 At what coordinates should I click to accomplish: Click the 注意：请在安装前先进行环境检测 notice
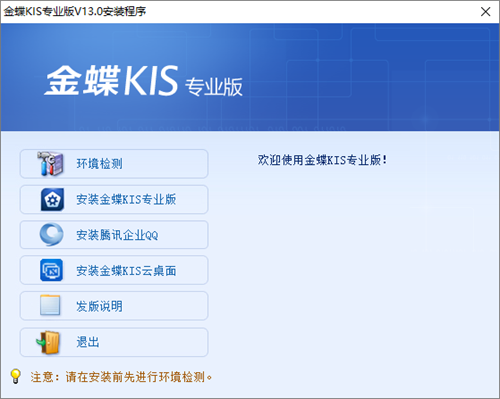pos(121,377)
